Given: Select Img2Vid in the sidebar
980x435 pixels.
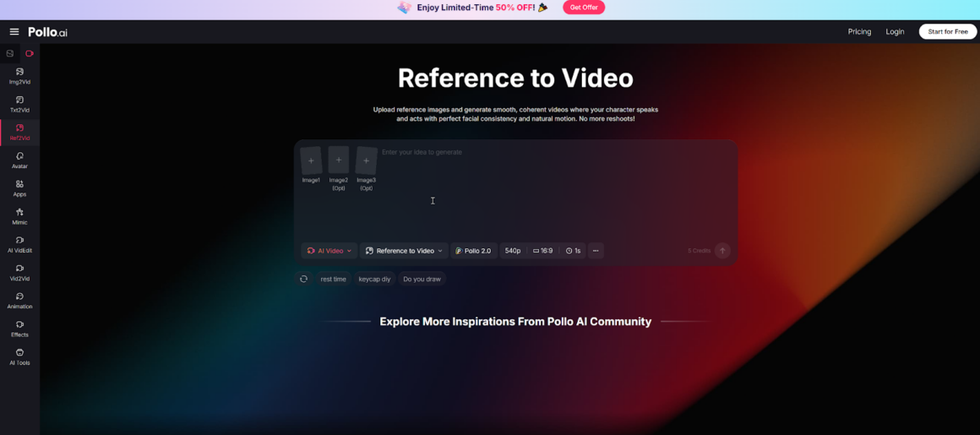Looking at the screenshot, I should click(x=19, y=76).
